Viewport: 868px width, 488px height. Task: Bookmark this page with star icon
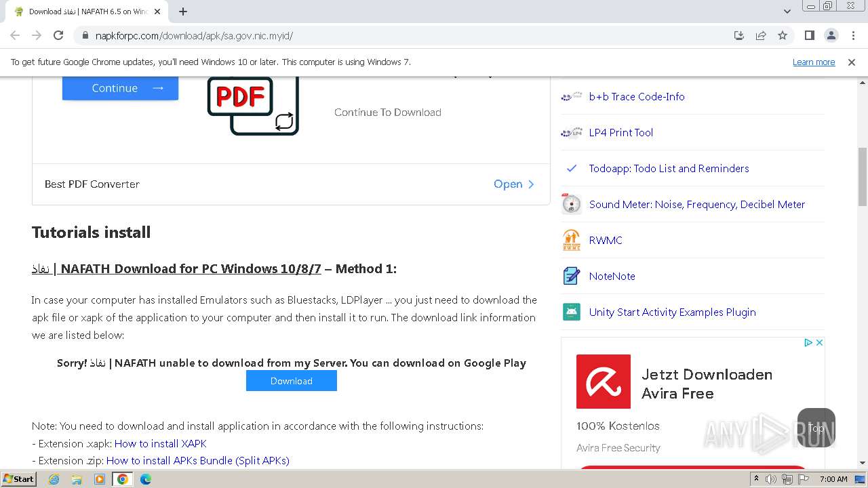[x=783, y=35]
